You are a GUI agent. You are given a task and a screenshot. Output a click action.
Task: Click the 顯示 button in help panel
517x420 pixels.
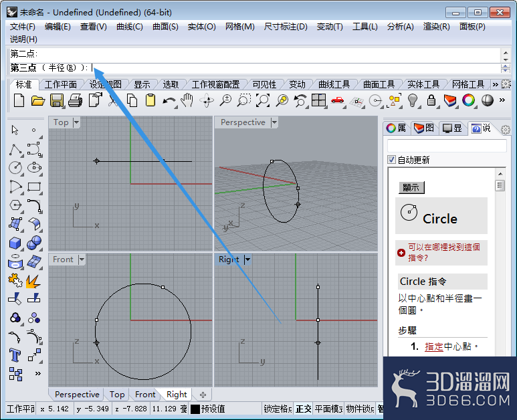tap(411, 187)
